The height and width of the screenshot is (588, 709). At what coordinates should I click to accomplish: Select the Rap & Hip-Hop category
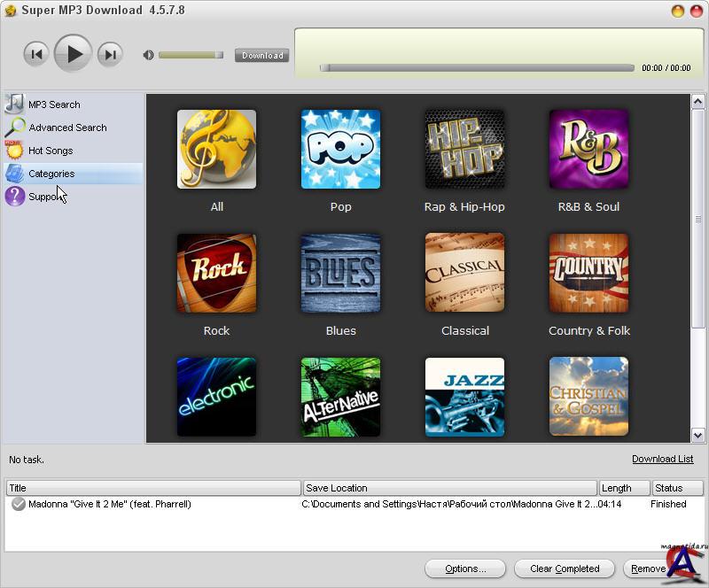tap(464, 150)
